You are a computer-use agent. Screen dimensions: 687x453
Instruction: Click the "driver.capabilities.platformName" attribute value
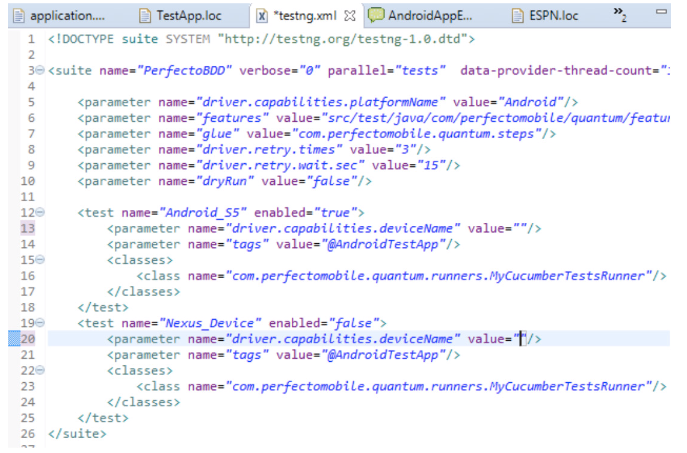pos(320,102)
